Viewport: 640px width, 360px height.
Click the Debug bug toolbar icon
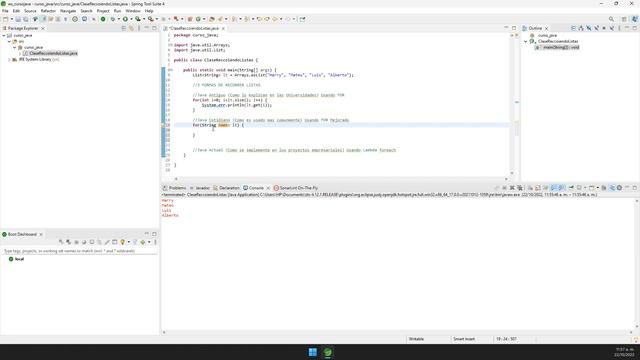click(x=112, y=19)
